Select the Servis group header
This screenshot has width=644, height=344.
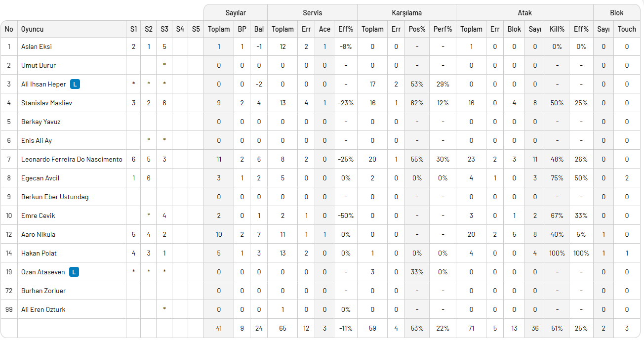point(312,13)
